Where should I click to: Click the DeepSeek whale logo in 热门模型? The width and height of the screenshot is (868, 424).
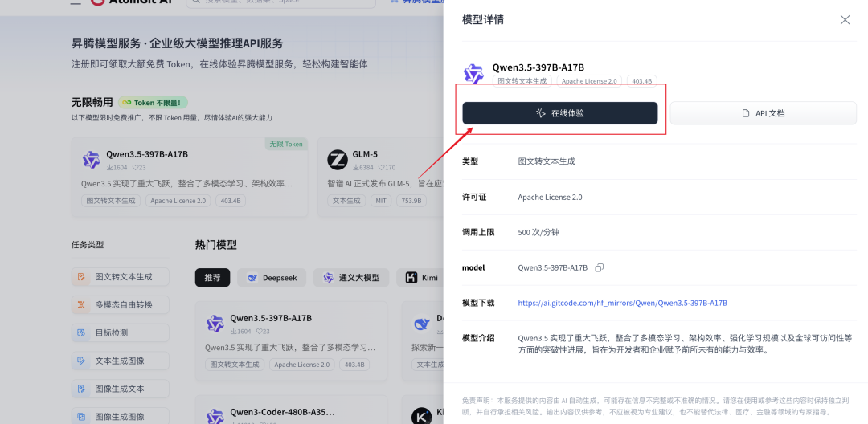point(422,324)
